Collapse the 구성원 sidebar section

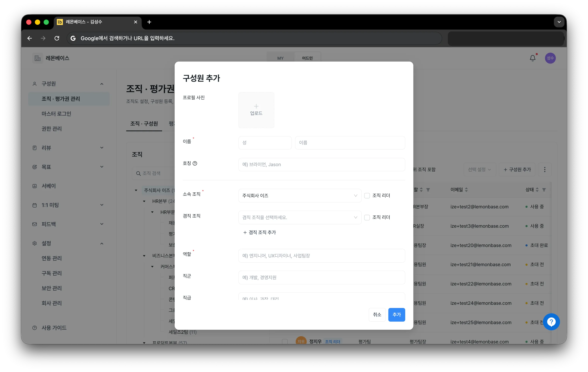(102, 84)
